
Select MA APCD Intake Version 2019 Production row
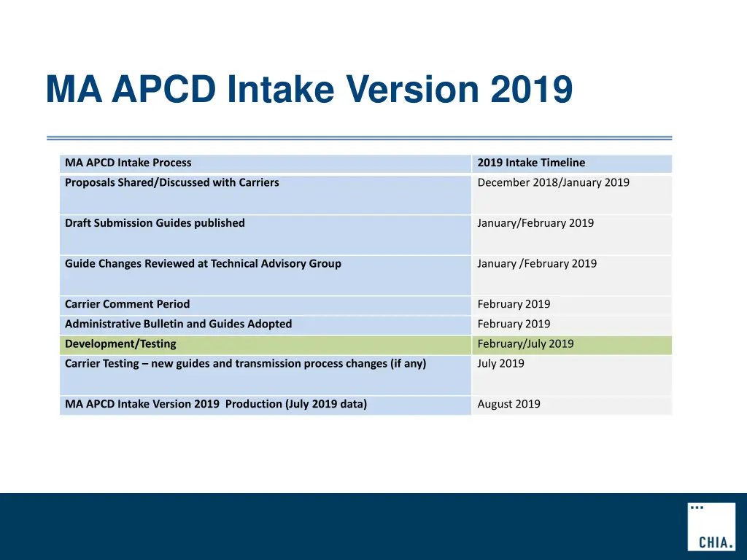coord(216,404)
